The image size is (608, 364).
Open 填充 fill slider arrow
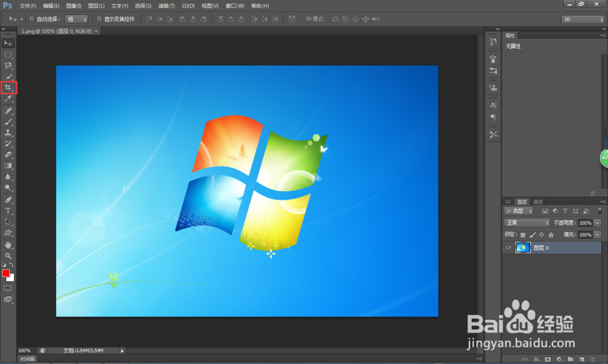point(598,235)
